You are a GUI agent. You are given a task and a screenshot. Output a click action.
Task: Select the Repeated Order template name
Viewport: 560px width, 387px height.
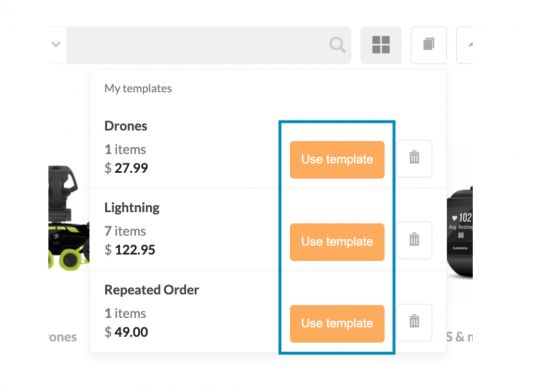(x=151, y=290)
